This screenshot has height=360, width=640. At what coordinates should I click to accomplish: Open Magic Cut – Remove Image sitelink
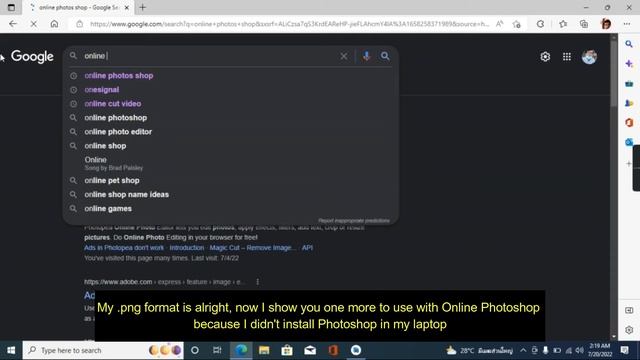pos(253,248)
